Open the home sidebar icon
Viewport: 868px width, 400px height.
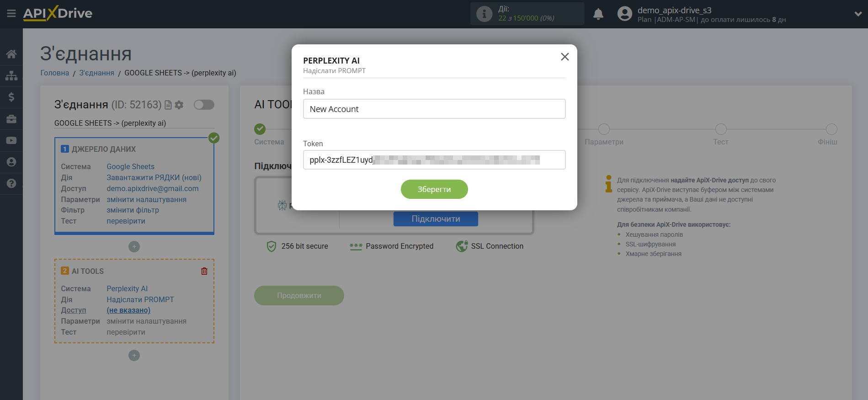click(x=11, y=54)
